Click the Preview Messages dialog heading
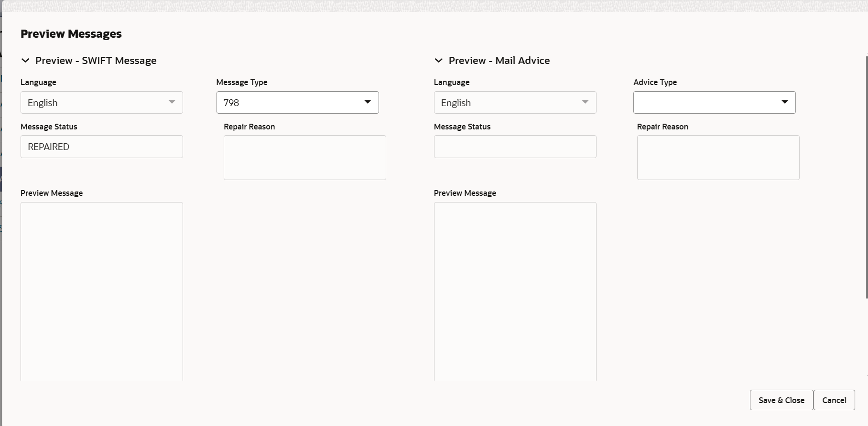The width and height of the screenshot is (868, 426). (x=71, y=34)
